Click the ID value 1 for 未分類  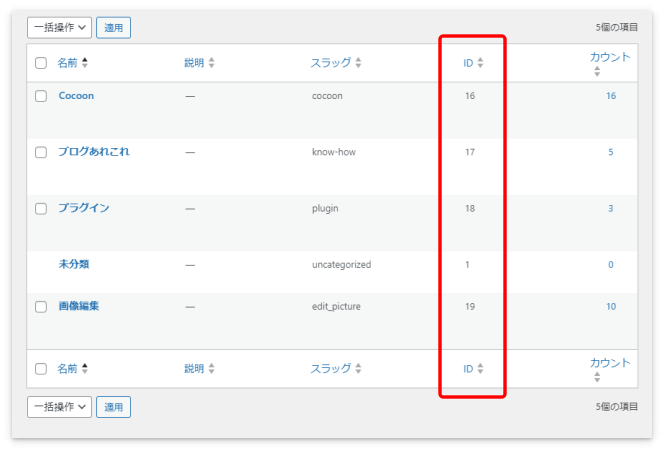pyautogui.click(x=467, y=265)
